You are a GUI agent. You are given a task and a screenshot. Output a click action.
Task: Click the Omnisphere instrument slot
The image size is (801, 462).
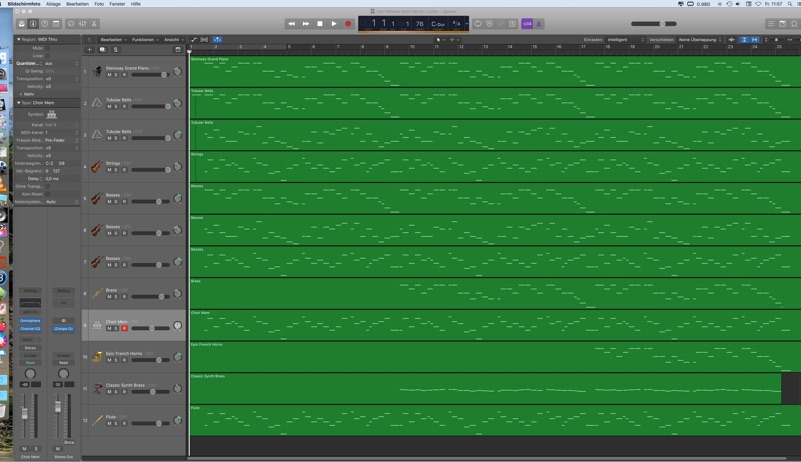pyautogui.click(x=30, y=320)
